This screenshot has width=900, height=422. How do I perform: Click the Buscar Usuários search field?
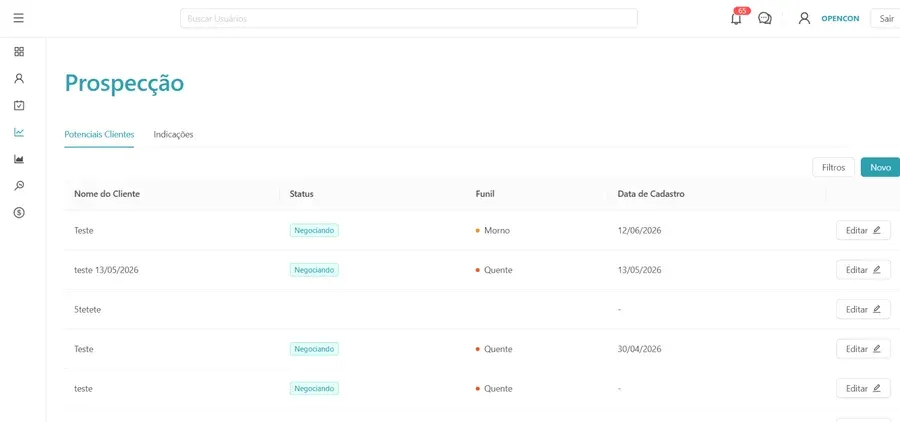(x=409, y=18)
